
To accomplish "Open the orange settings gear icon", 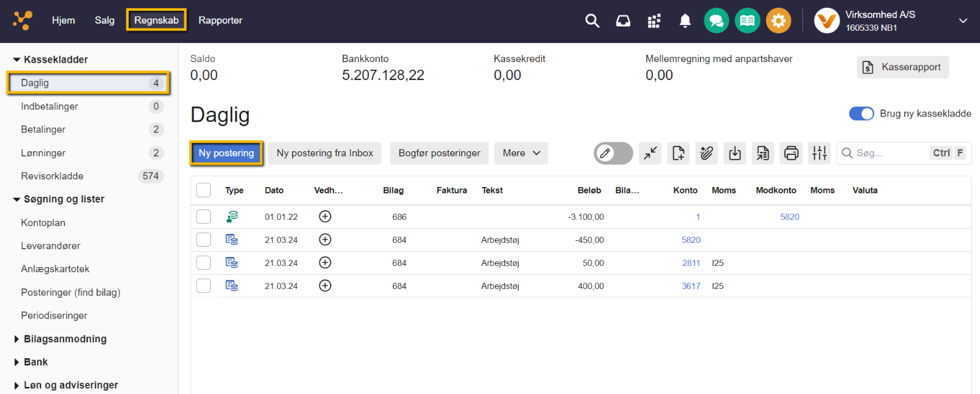I will coord(778,21).
